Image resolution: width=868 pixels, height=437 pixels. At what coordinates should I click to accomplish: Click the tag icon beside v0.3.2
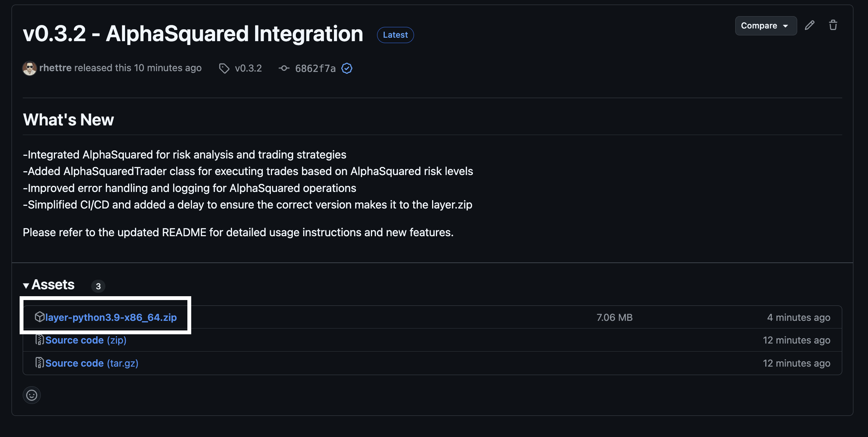tap(224, 68)
